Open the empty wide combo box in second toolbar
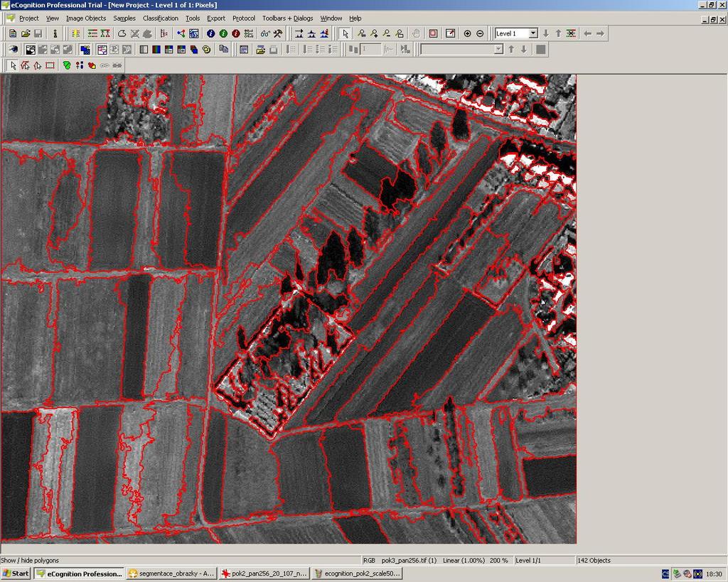Viewport: 728px width, 582px height. tap(461, 49)
